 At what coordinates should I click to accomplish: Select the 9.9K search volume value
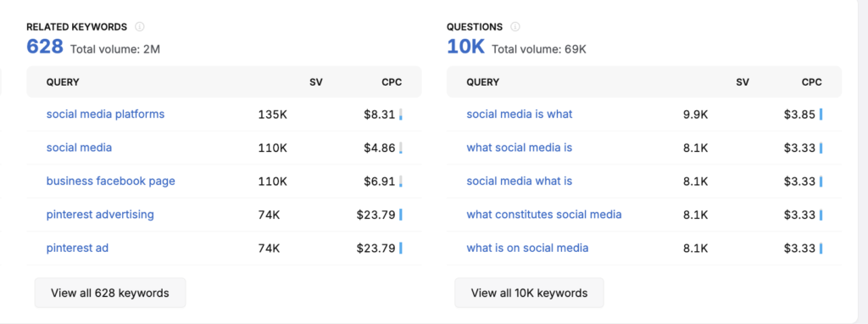coord(696,115)
